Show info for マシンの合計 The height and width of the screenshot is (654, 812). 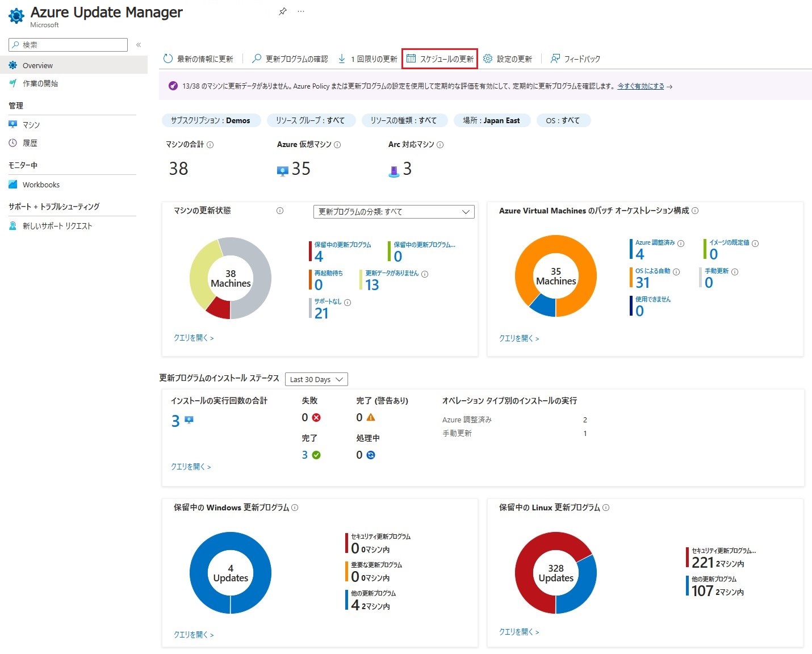(x=210, y=145)
